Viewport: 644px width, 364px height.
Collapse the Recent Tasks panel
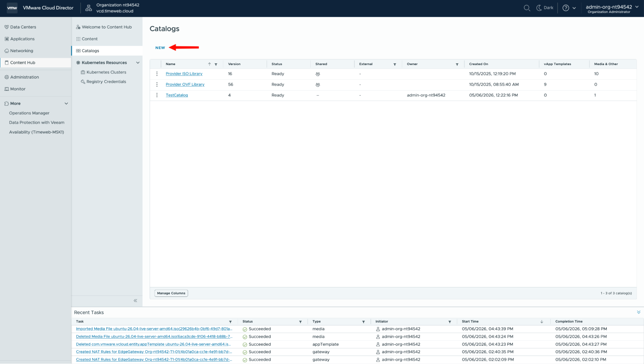pyautogui.click(x=639, y=312)
